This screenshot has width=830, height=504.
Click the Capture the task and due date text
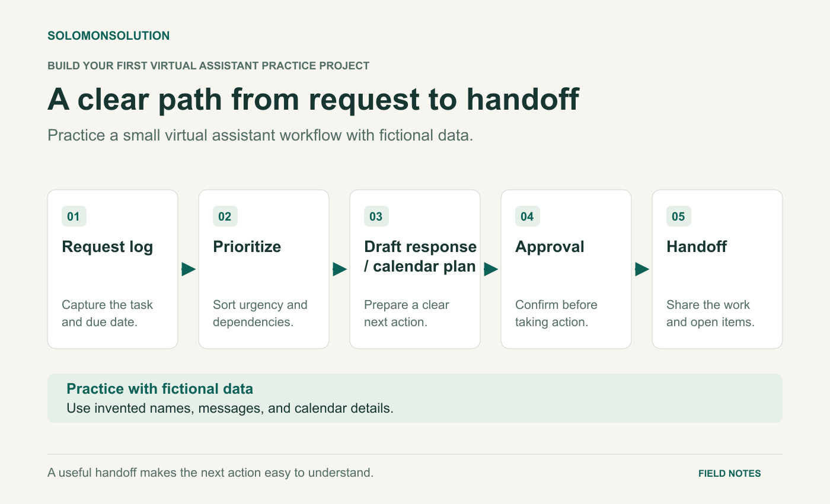pos(107,314)
